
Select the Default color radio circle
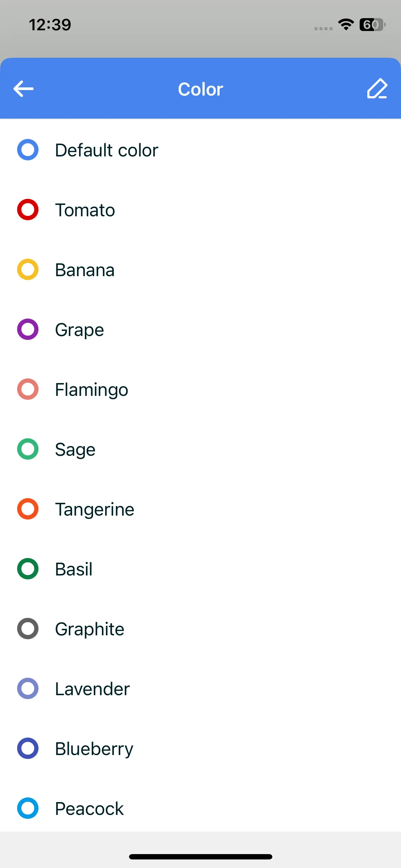(x=28, y=150)
